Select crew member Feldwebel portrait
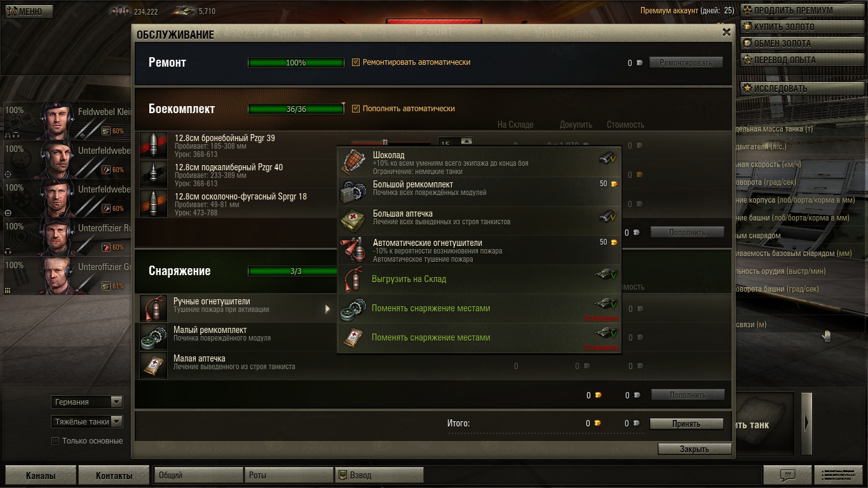 (x=58, y=120)
